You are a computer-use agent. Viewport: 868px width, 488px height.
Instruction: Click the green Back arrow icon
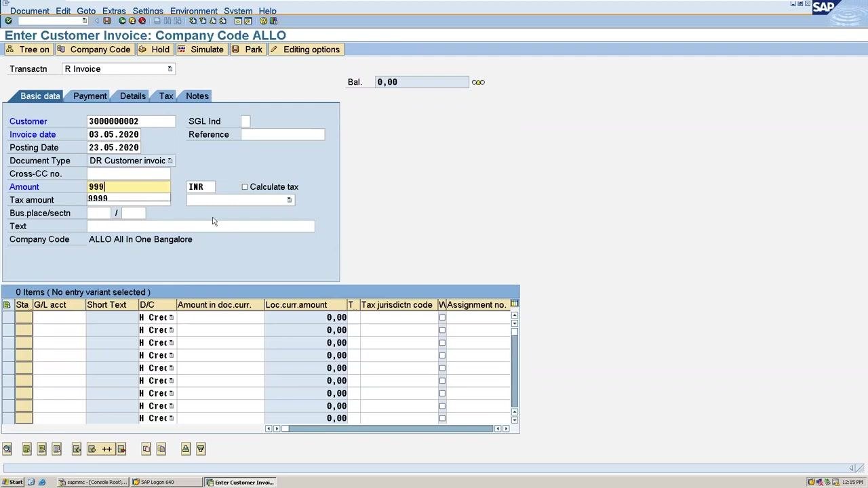pyautogui.click(x=122, y=21)
